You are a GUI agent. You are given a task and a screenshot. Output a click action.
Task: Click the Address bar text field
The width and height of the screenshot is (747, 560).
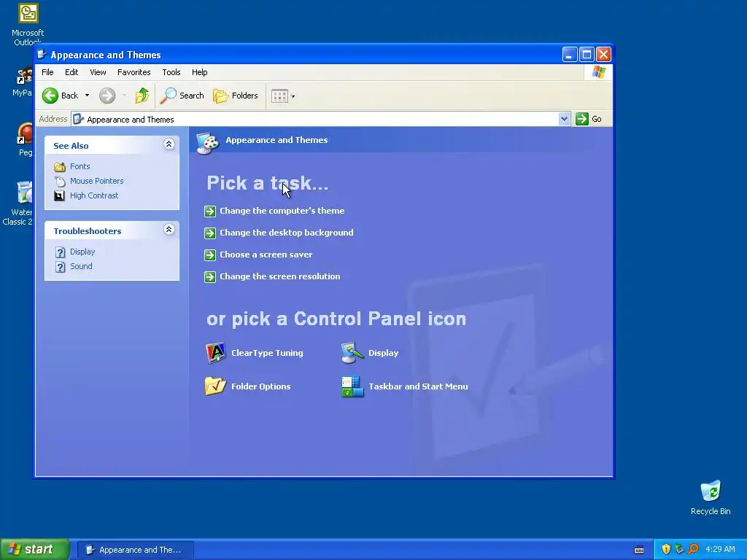(x=315, y=119)
